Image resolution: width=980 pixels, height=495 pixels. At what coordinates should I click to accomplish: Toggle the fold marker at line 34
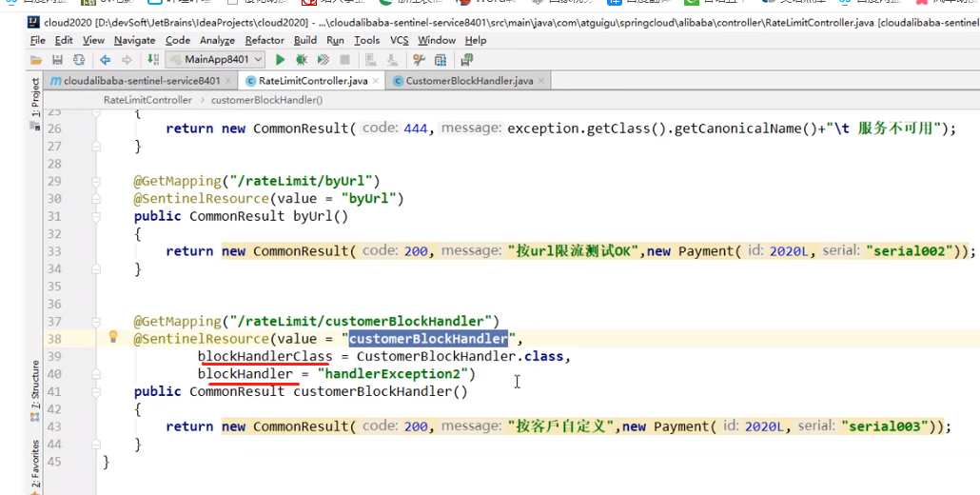(96, 268)
